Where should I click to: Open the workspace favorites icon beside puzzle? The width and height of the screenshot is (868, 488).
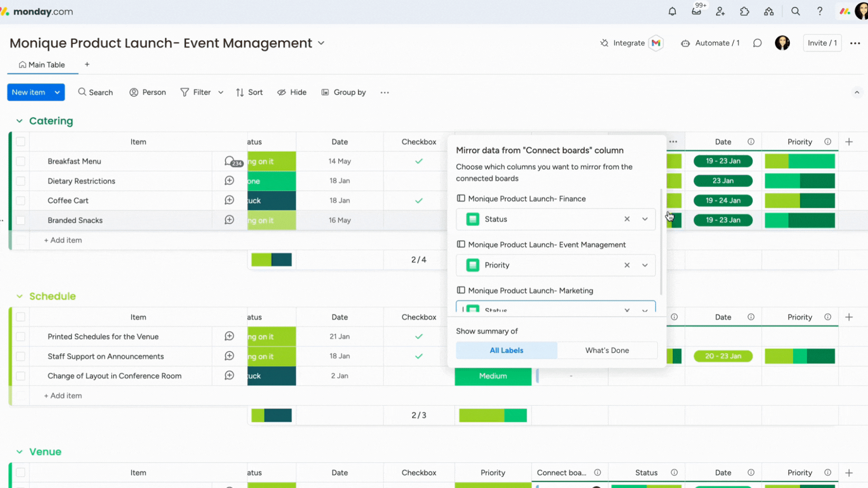tap(769, 12)
